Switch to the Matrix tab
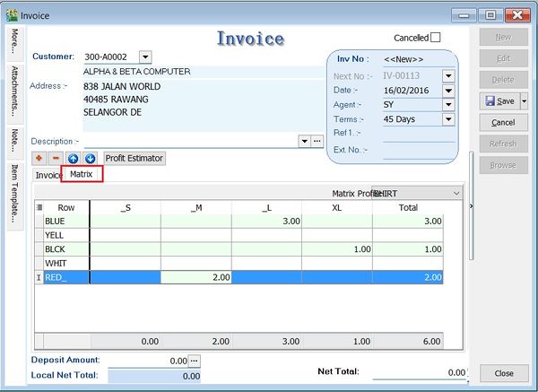The height and width of the screenshot is (392, 538). (82, 174)
